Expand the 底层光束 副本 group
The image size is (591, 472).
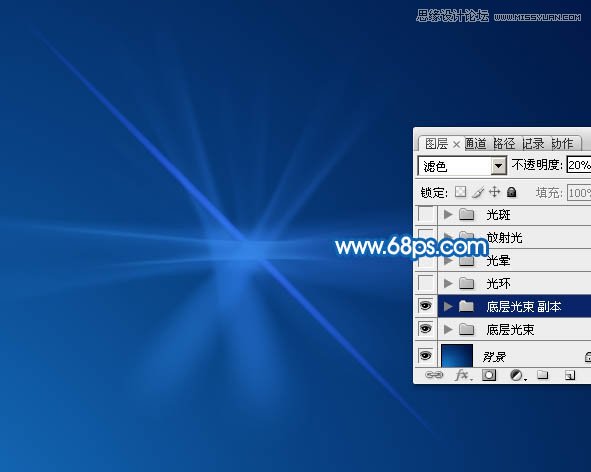point(448,306)
